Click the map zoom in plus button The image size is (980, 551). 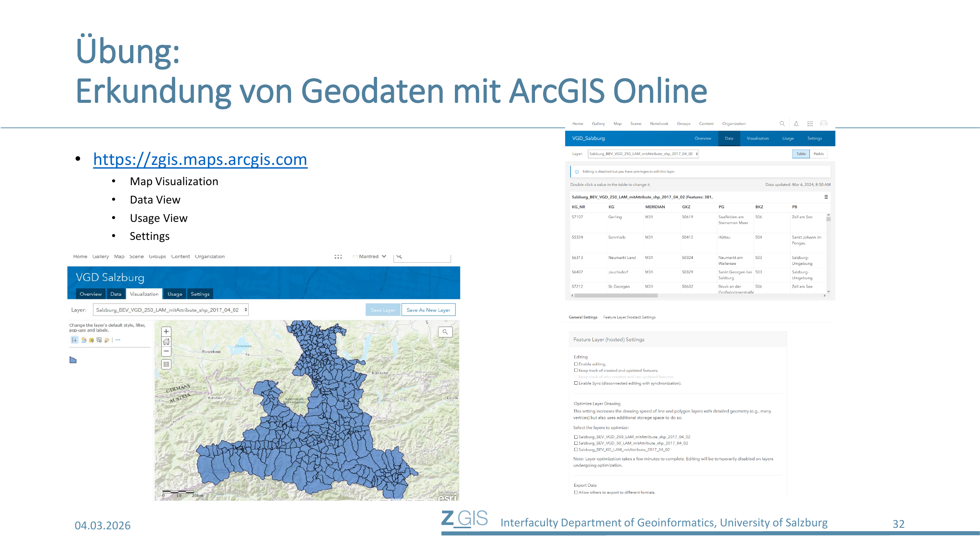[x=166, y=331]
